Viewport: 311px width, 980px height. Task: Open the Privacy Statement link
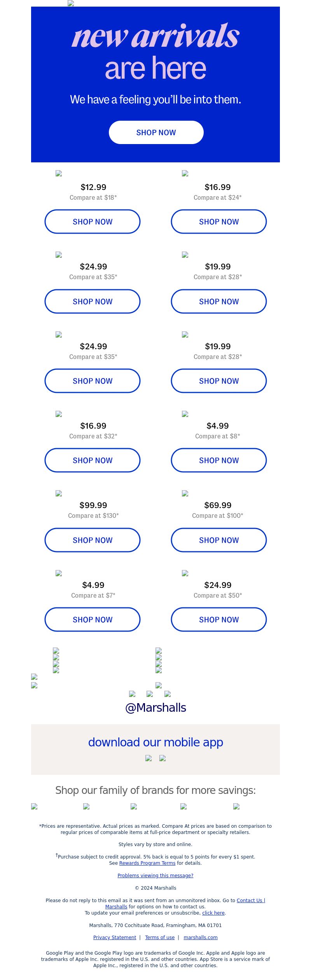click(x=115, y=938)
